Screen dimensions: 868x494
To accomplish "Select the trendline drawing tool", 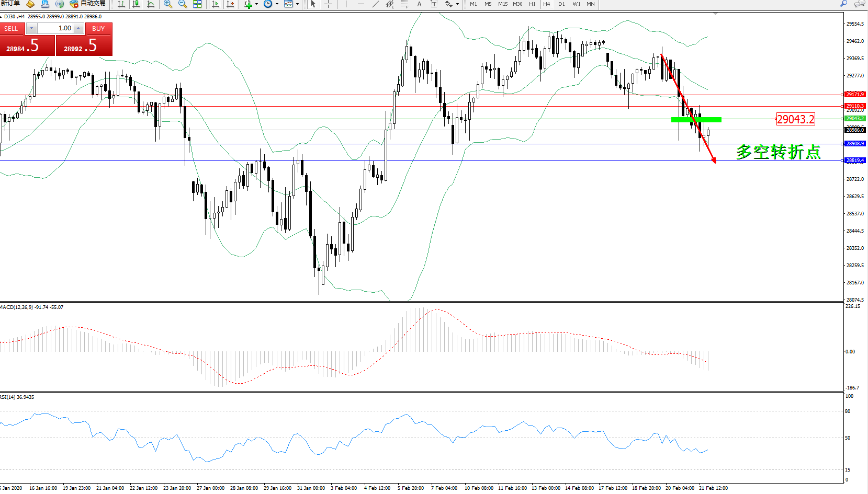I will 375,4.
